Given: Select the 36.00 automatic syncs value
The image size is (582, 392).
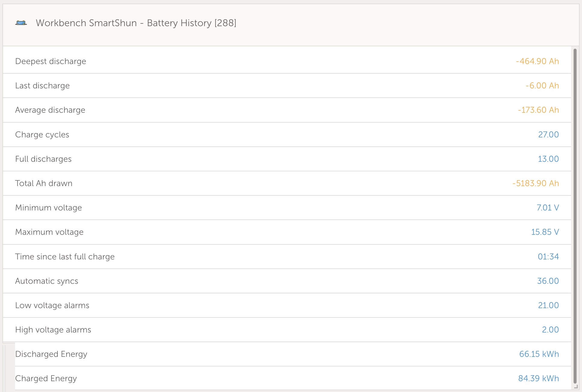Looking at the screenshot, I should click(548, 281).
